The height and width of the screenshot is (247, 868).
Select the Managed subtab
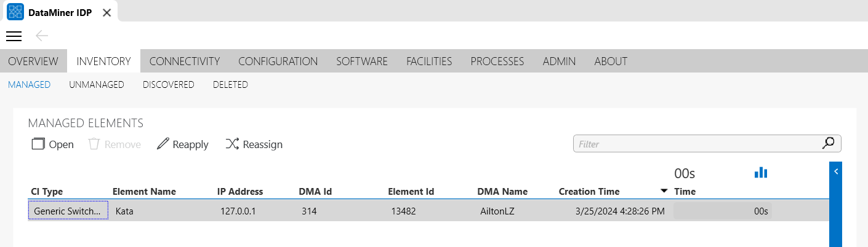tap(29, 85)
